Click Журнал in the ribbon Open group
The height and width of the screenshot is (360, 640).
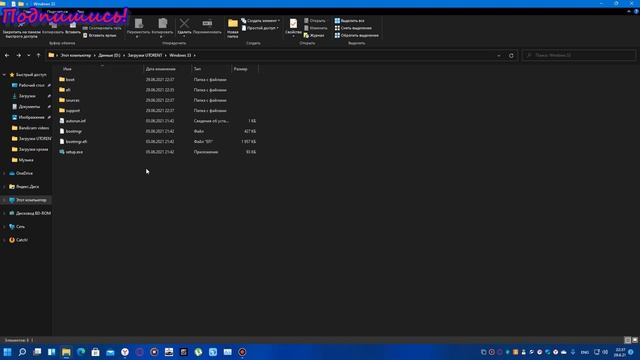point(314,36)
